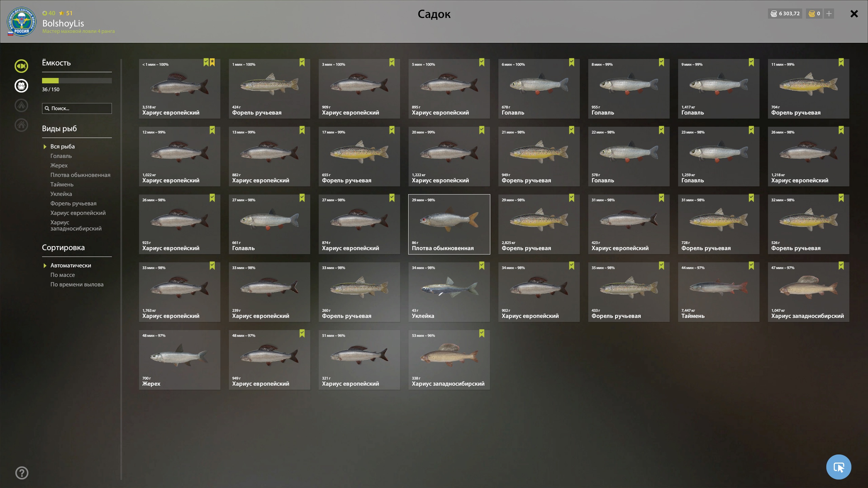
Task: Select Вся рыба filter
Action: pyautogui.click(x=62, y=146)
